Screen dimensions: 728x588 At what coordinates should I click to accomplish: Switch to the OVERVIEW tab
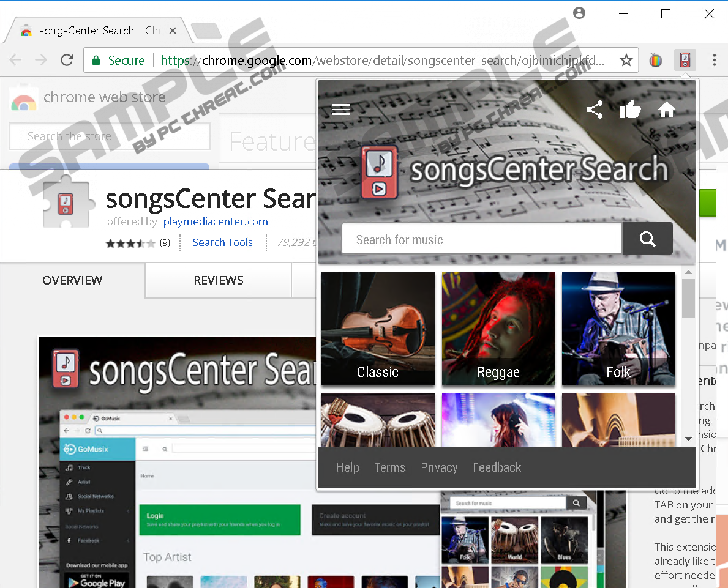(72, 280)
